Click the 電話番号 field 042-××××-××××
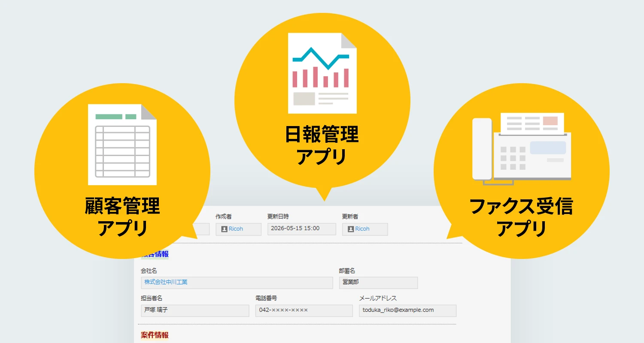644x343 pixels. tap(304, 310)
